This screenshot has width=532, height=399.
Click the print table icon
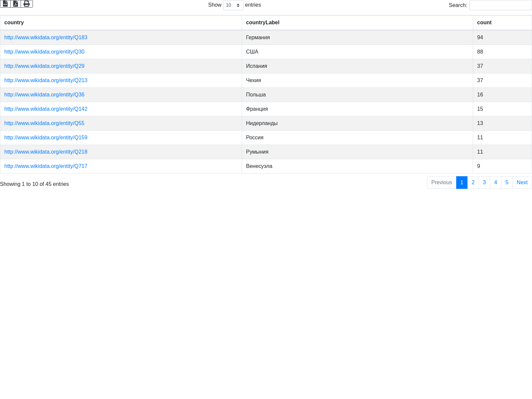27,4
